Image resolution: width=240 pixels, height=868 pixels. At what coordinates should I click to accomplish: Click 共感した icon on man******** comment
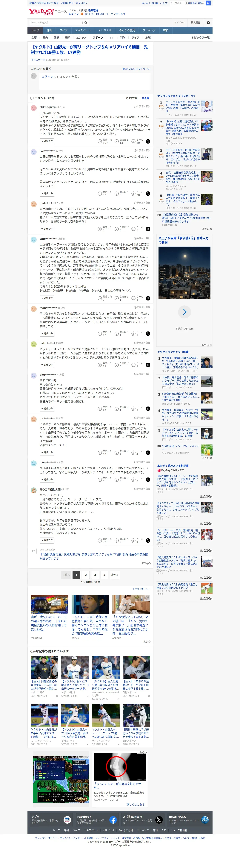point(100,334)
